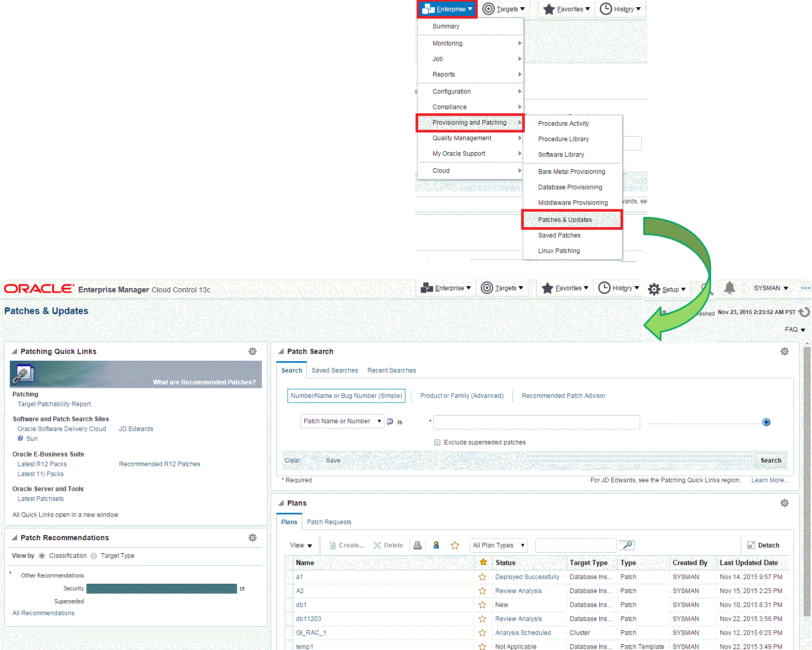Toggle the favorite star for plan a1
This screenshot has height=650, width=812.
[x=482, y=577]
